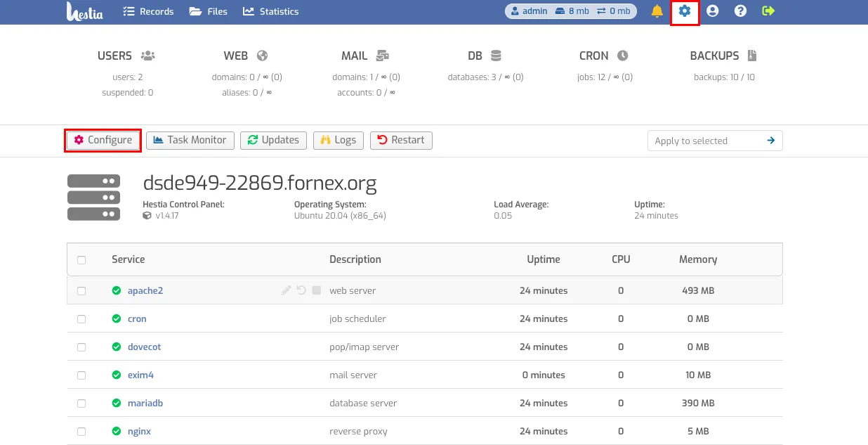This screenshot has width=868, height=445.
Task: Click the BACKUPS file icon
Action: [x=751, y=56]
